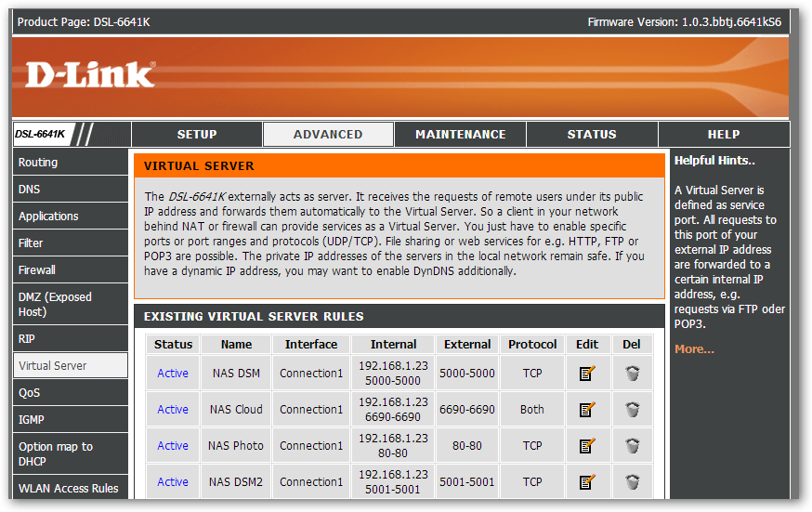Delete the NAS Cloud rule
Screen dimensions: 812x512
tap(632, 410)
